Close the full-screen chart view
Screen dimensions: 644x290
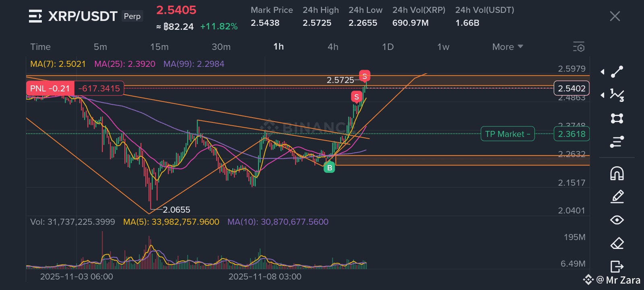pyautogui.click(x=615, y=16)
